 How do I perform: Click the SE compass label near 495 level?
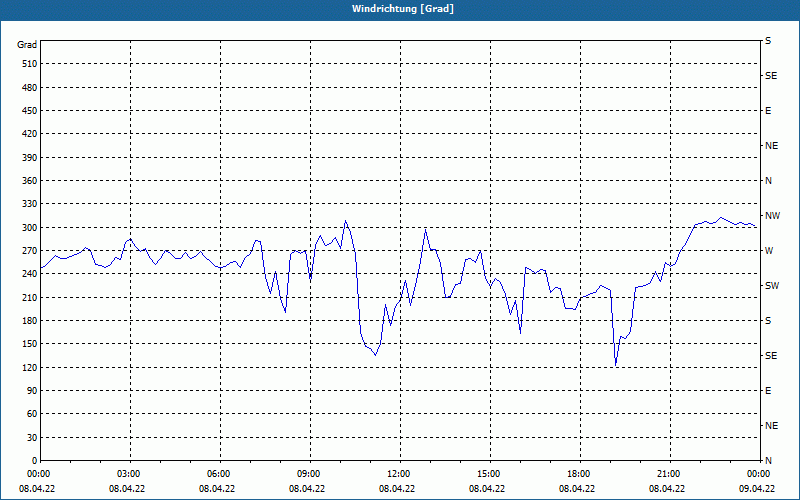771,76
